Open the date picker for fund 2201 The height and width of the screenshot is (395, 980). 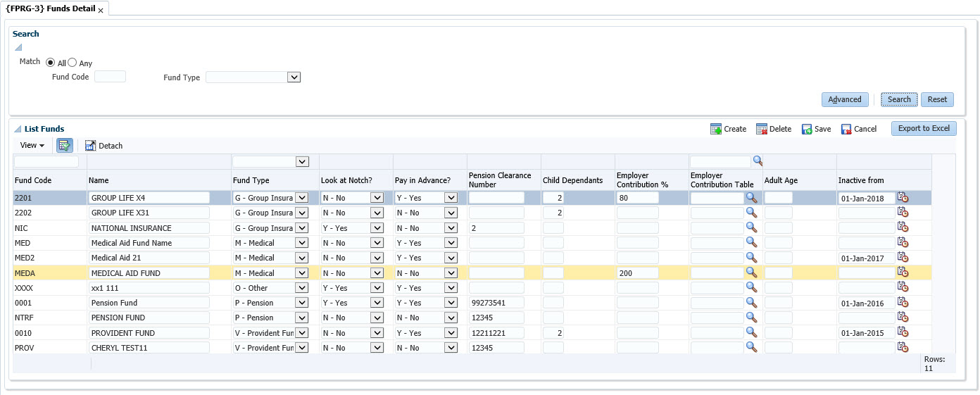(x=903, y=198)
